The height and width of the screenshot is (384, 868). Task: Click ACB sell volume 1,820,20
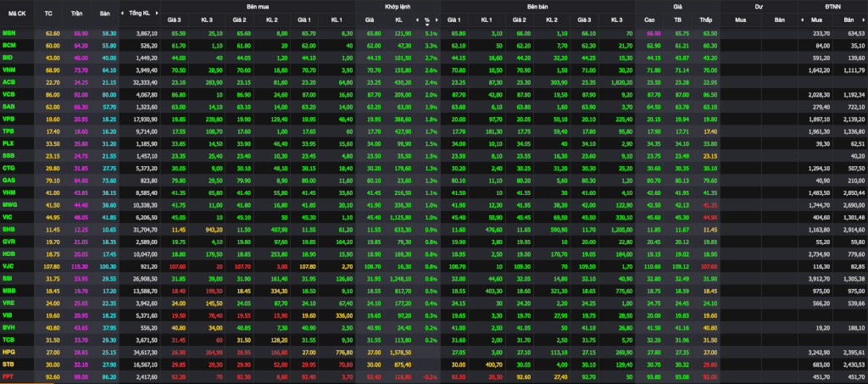pos(622,82)
